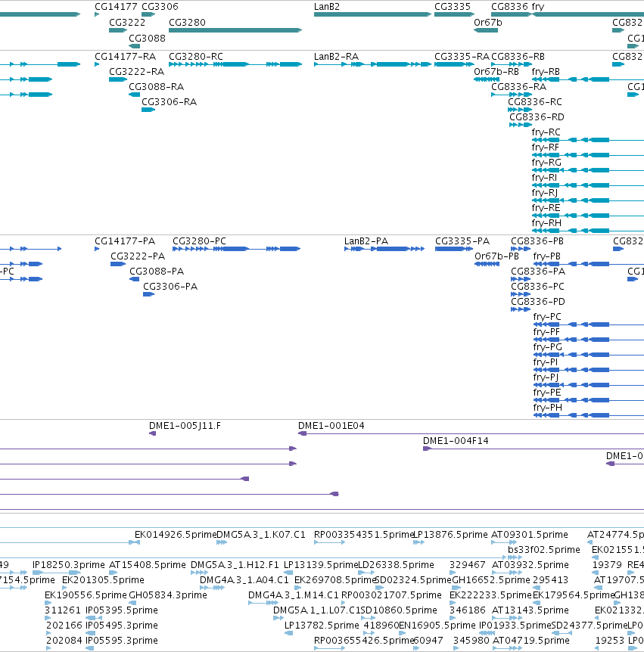Viewport: 644px width, 652px height.
Task: Click the teal Or67b gene arrow glyph
Action: (x=486, y=30)
